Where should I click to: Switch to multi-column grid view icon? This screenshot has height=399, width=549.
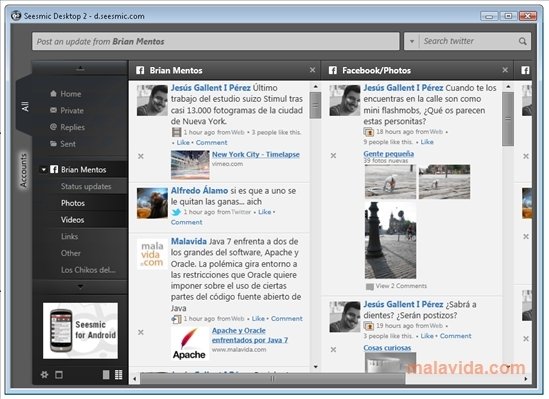click(x=119, y=375)
